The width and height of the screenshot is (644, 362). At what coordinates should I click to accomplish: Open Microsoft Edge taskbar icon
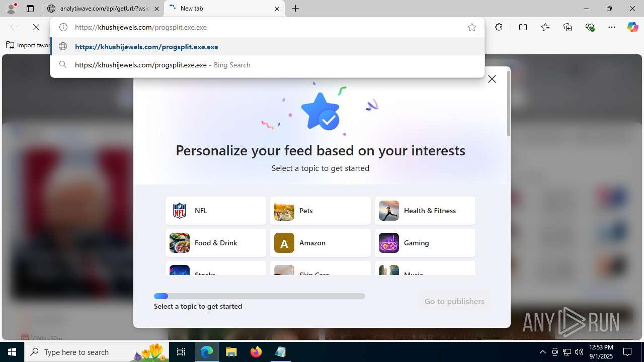coord(207,352)
